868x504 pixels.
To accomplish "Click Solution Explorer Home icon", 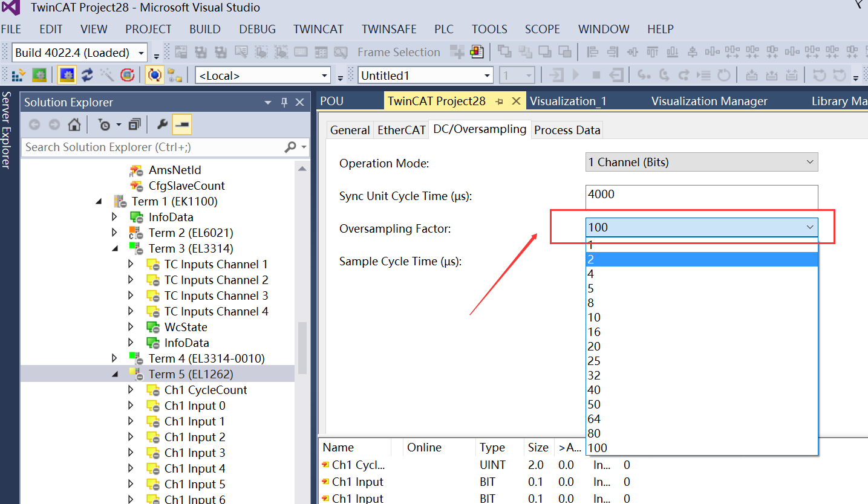I will [x=74, y=124].
